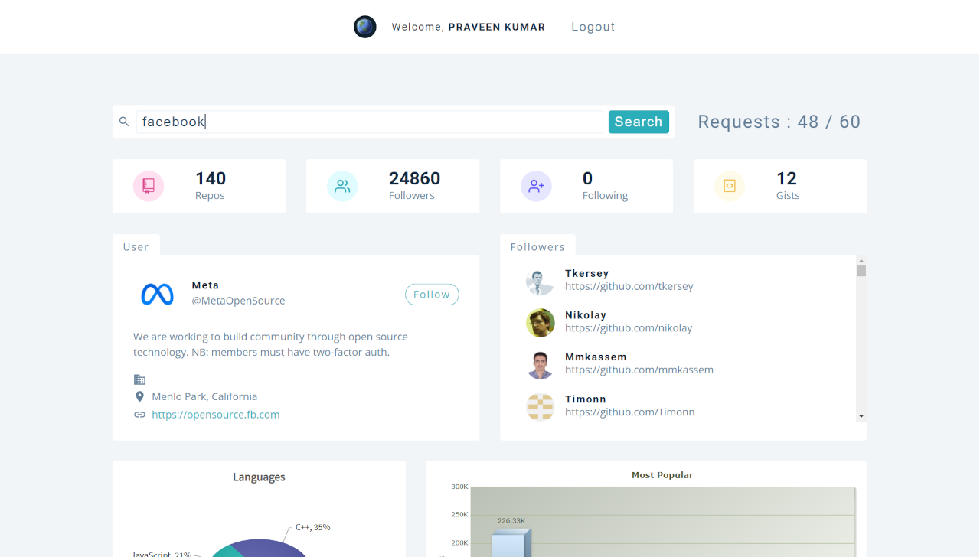
Task: Click the 12 Gists count
Action: [786, 178]
